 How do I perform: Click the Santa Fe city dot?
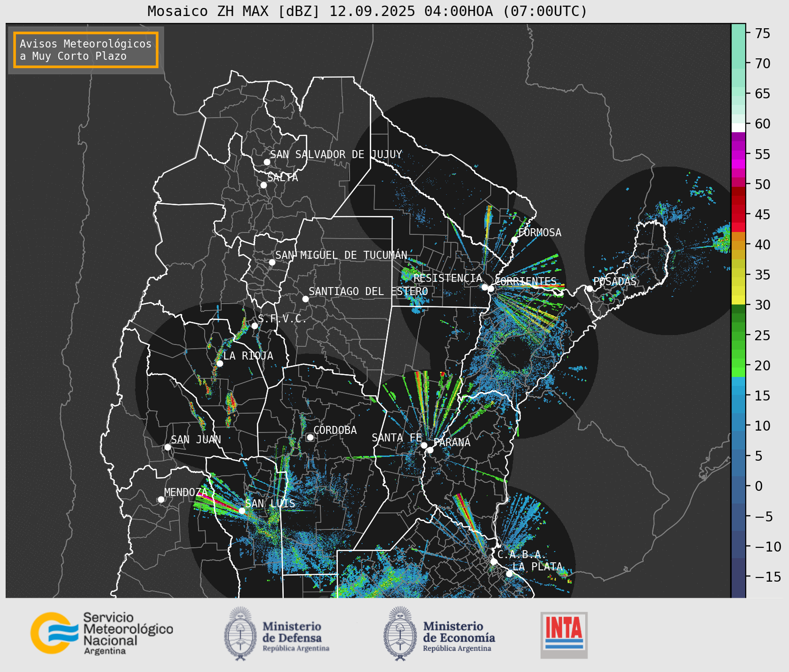(x=424, y=445)
